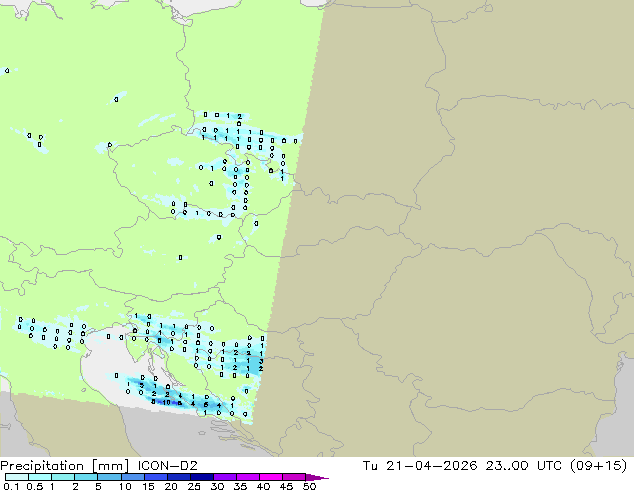The height and width of the screenshot is (490, 634).
Task: Select the 1–2 mm legend color swatch
Action: 63,477
